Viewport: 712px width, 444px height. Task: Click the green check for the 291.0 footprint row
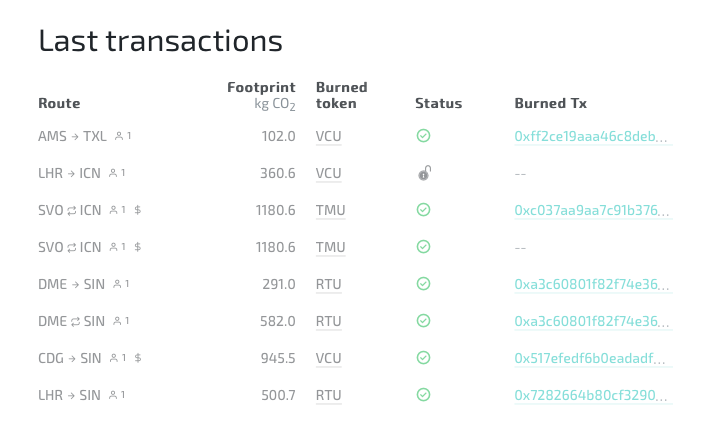(x=423, y=284)
